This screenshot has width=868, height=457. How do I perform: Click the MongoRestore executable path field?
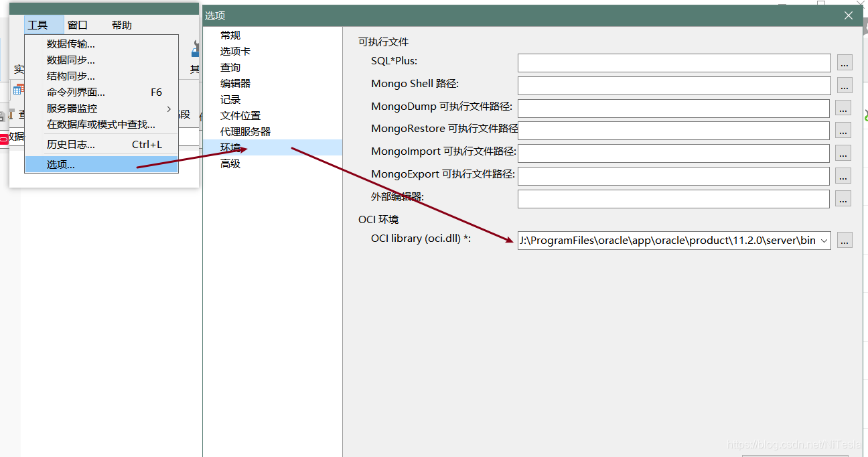(673, 131)
